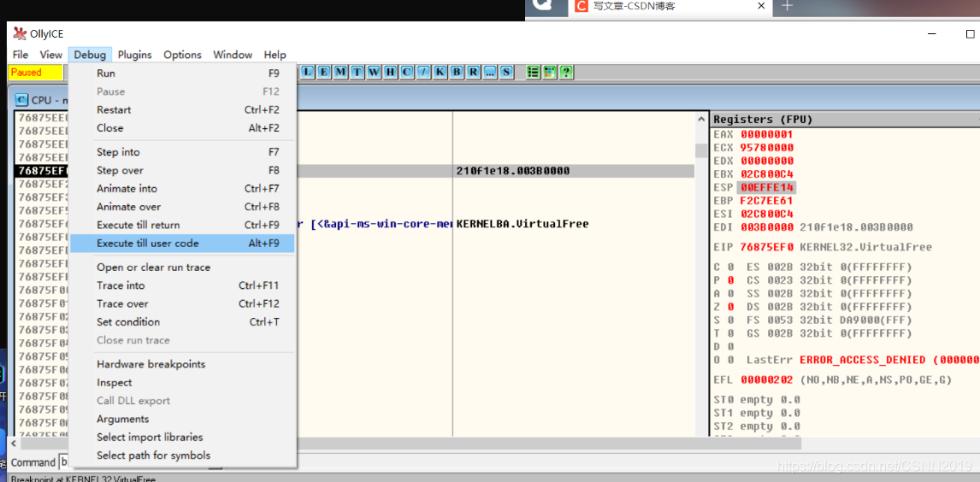Choose Arguments
Image resolution: width=980 pixels, height=482 pixels.
tap(182, 419)
